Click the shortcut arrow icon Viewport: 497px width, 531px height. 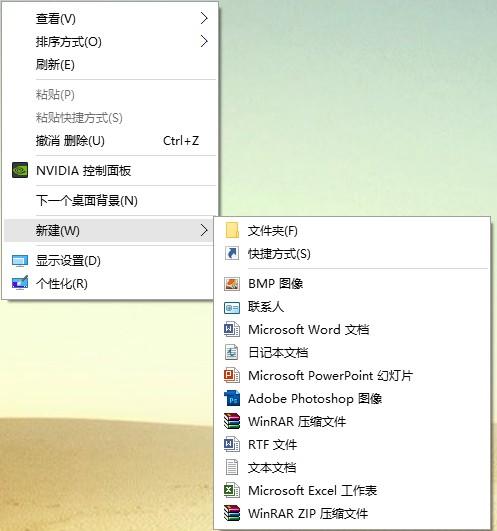pyautogui.click(x=232, y=253)
